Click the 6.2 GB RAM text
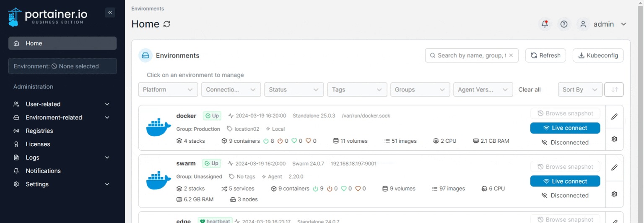The height and width of the screenshot is (223, 644). (x=199, y=199)
